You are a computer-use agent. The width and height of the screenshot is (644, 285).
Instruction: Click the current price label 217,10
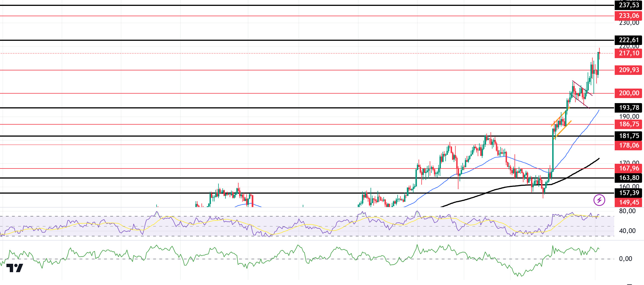point(628,53)
